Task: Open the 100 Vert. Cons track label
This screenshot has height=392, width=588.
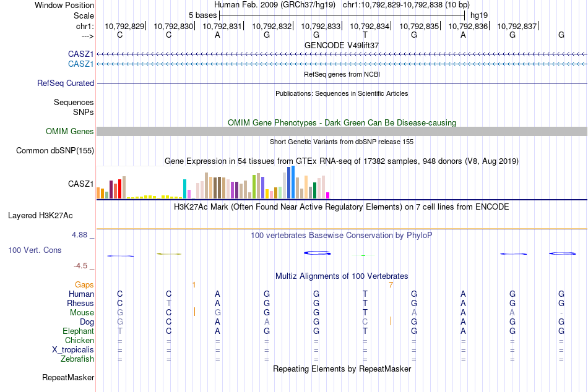Action: pyautogui.click(x=35, y=250)
